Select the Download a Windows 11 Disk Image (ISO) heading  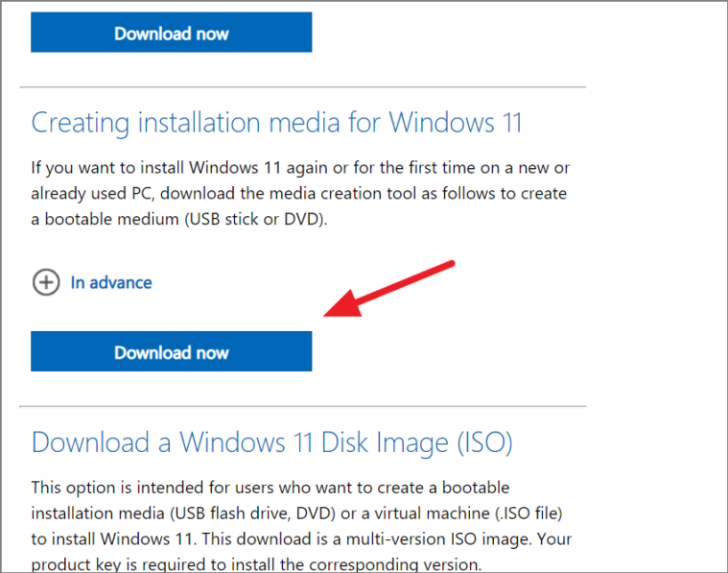[x=272, y=442]
